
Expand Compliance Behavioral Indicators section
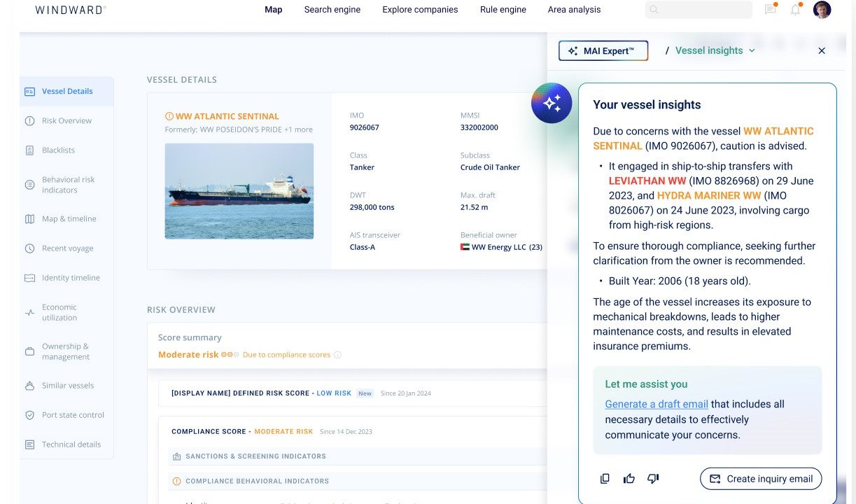[257, 482]
